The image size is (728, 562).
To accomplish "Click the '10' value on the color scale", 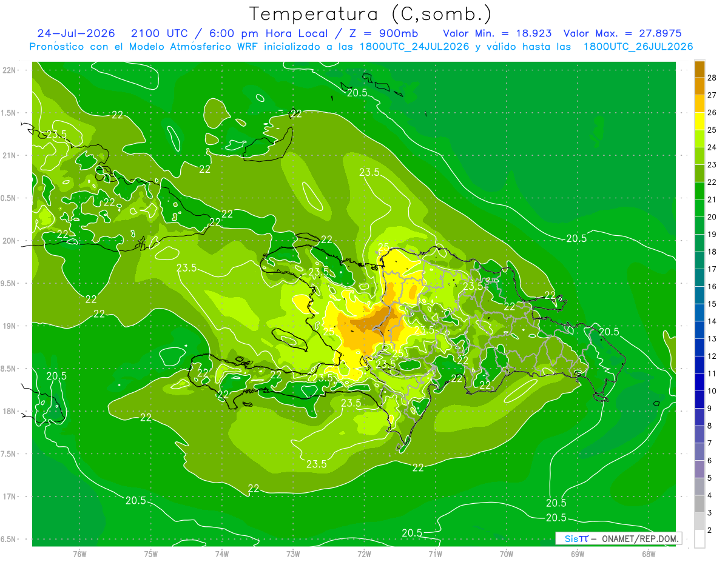I will (712, 391).
